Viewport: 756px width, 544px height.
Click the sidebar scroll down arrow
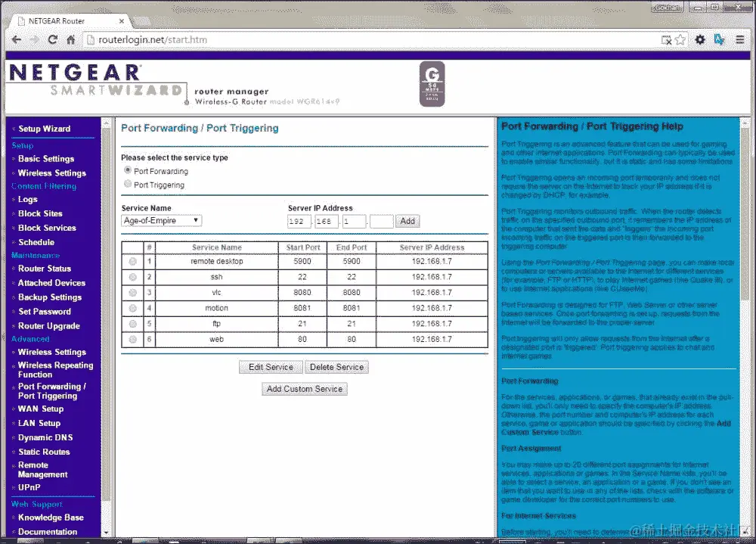[x=106, y=533]
